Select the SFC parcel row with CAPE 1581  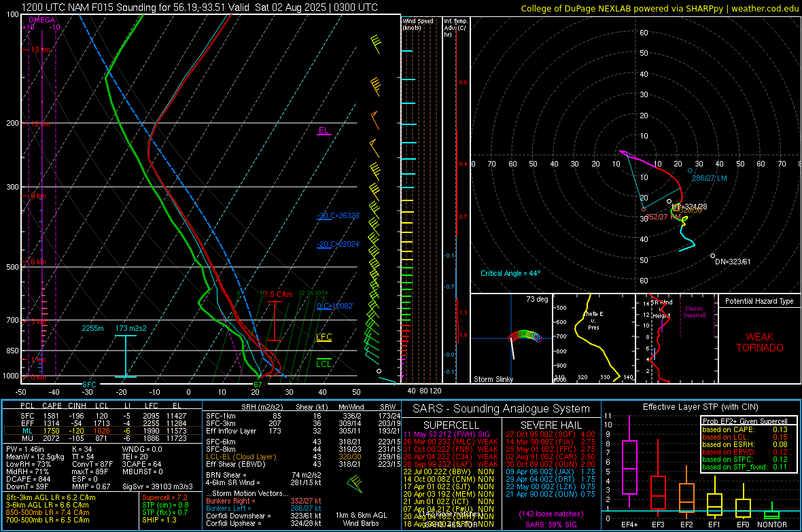pyautogui.click(x=103, y=416)
